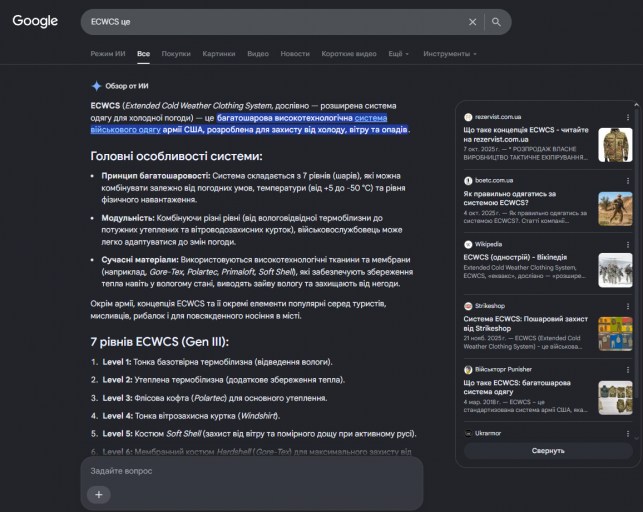
Task: Select the Все tab
Action: pyautogui.click(x=144, y=54)
